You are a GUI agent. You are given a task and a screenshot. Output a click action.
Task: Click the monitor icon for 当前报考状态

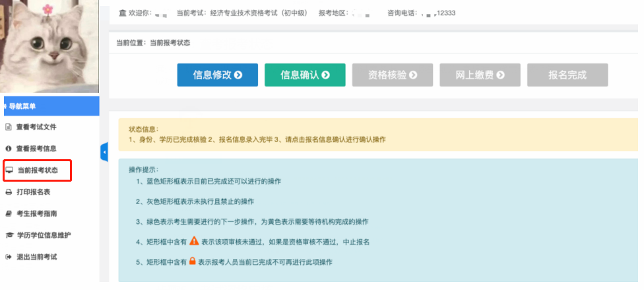(9, 170)
